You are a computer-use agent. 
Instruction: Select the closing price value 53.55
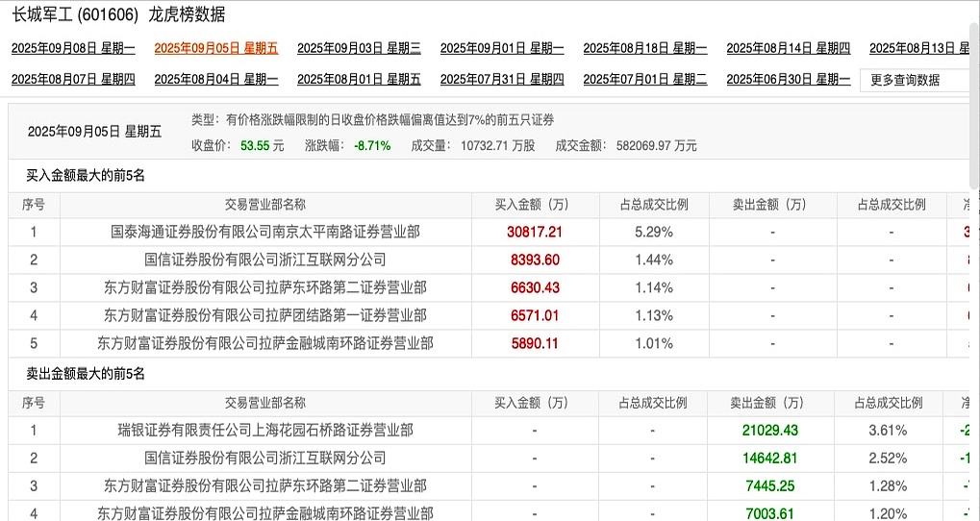click(254, 146)
